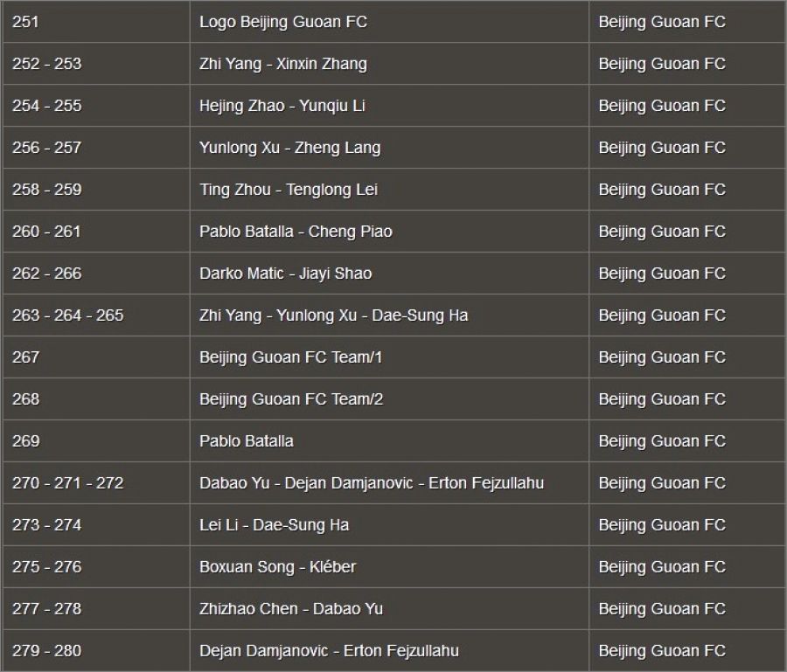This screenshot has width=787, height=672.
Task: Click 'Ting Zhou - Tenglong Lei' cell
Action: [288, 190]
